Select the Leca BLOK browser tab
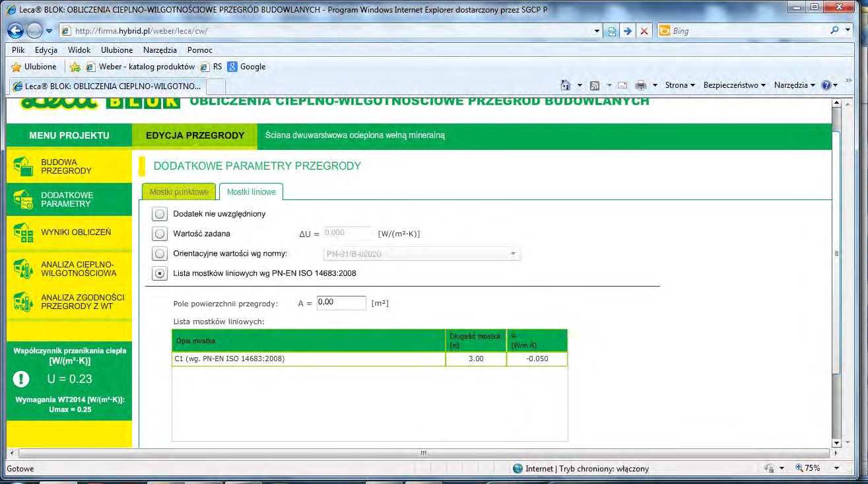The width and height of the screenshot is (868, 484). pos(106,86)
